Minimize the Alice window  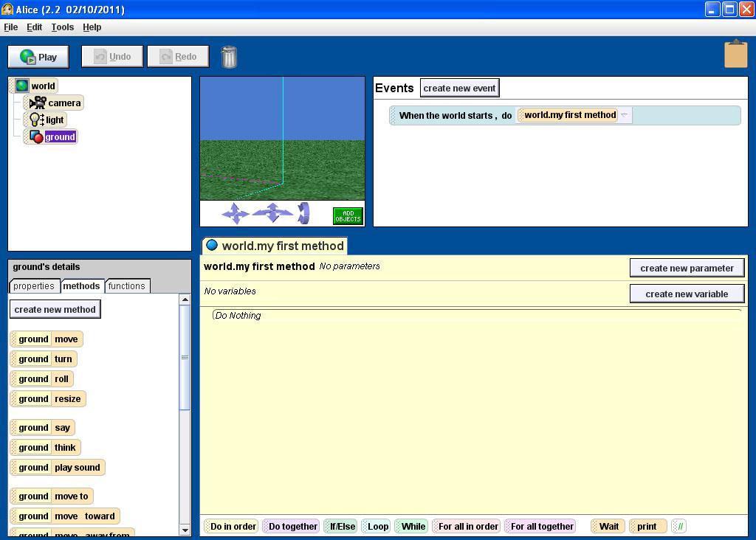click(x=712, y=9)
